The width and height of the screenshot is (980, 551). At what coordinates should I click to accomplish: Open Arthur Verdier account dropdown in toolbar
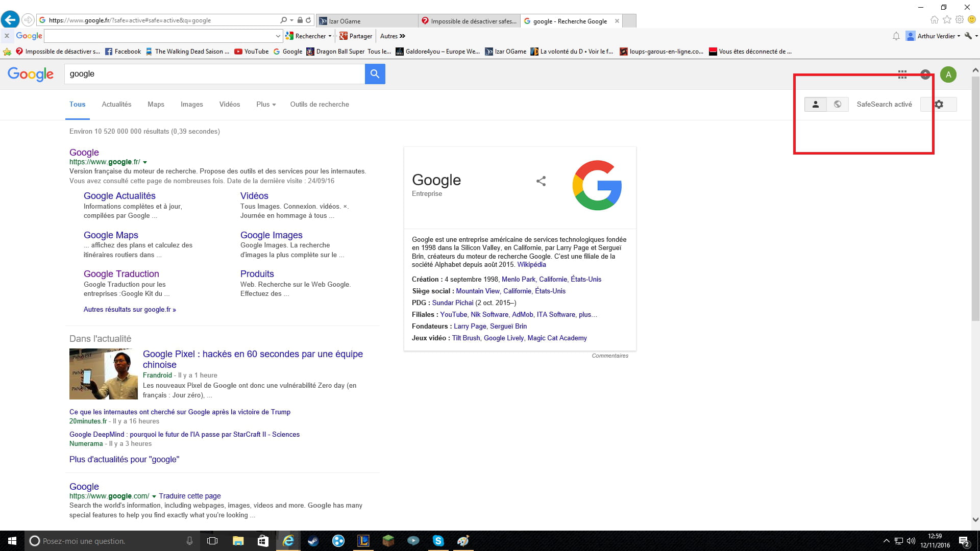[938, 36]
